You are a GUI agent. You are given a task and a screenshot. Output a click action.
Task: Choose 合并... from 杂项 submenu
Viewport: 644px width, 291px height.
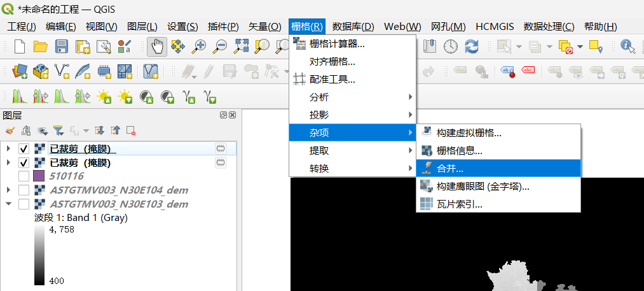pyautogui.click(x=498, y=168)
